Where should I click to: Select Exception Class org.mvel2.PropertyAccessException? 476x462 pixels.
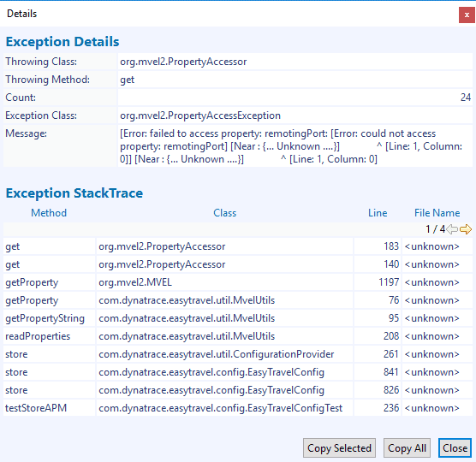pos(295,115)
